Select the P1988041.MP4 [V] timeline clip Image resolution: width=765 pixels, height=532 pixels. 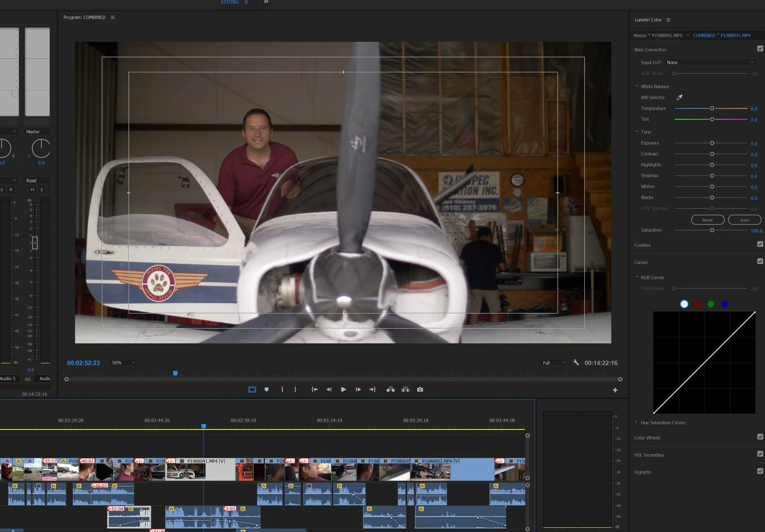coord(201,469)
